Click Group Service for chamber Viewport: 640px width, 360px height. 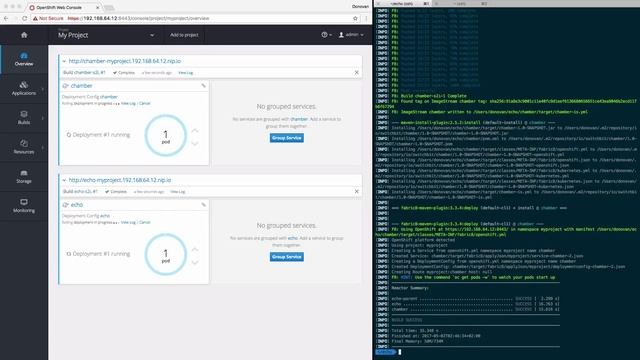[x=287, y=138]
